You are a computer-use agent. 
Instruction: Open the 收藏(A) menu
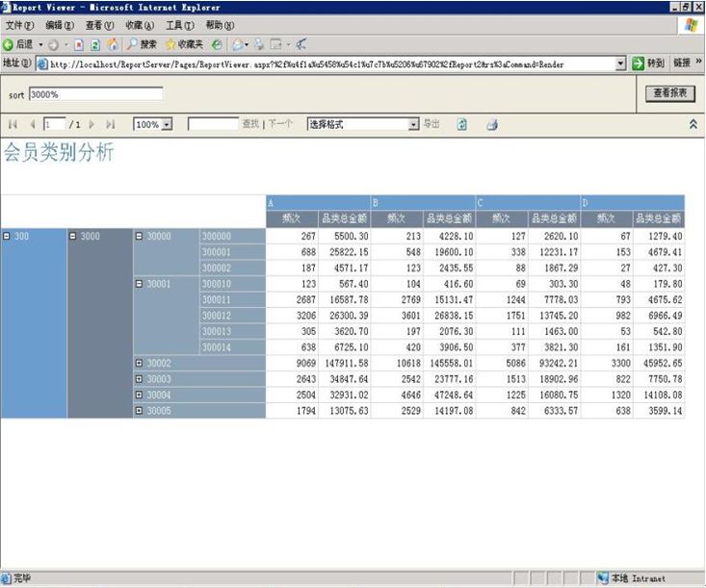140,25
